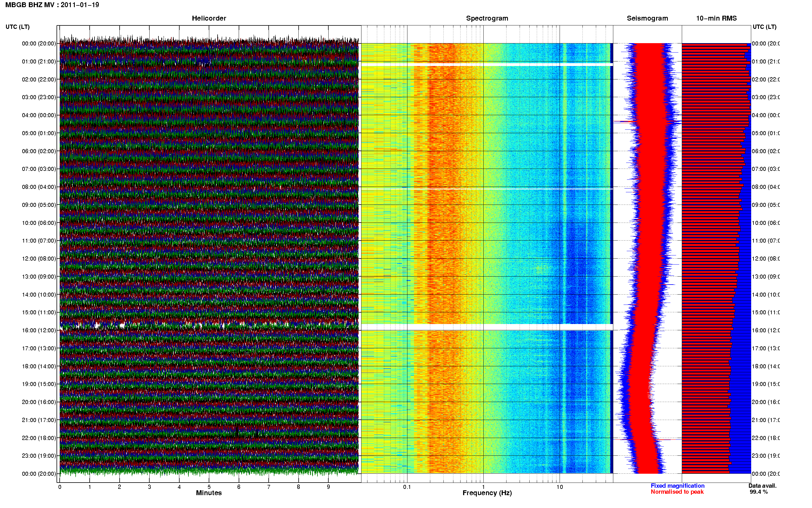Click the left time label '19:00 (15:00)'

39,384
